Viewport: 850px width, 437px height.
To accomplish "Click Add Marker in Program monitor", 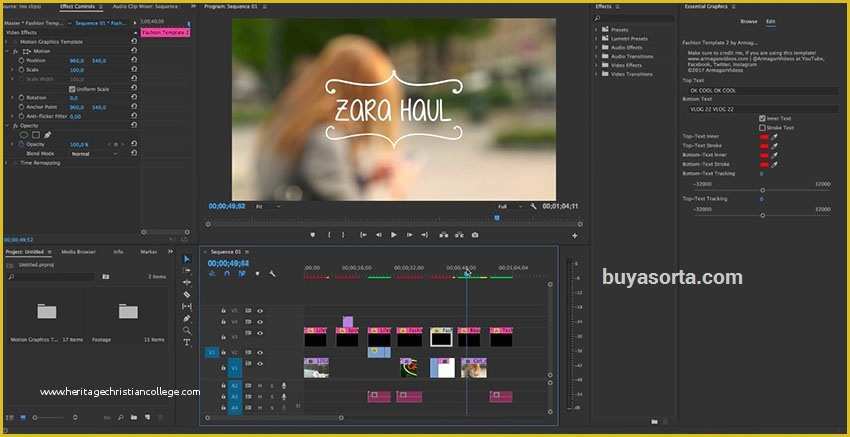I will point(312,235).
